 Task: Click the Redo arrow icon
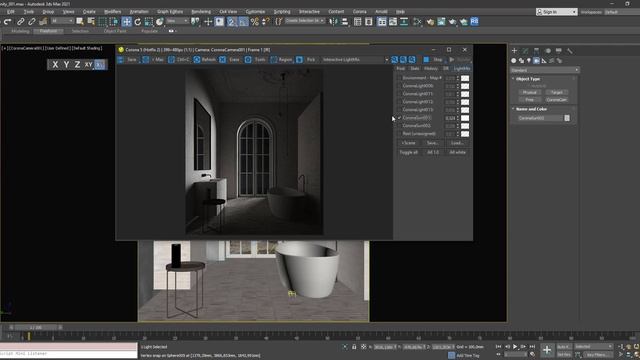[x=7, y=22]
